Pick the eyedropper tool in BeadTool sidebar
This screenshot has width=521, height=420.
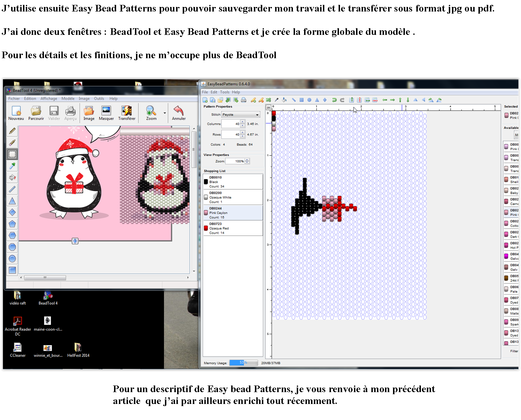click(12, 166)
